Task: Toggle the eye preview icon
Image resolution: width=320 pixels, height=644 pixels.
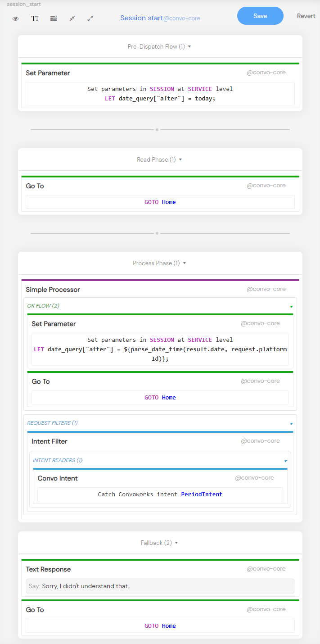Action: click(x=16, y=18)
